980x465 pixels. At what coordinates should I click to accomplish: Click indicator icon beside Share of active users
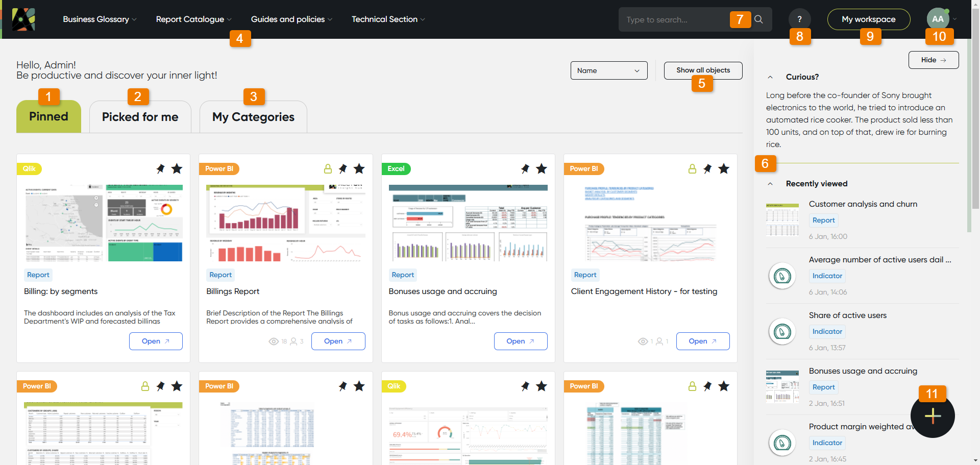click(782, 332)
